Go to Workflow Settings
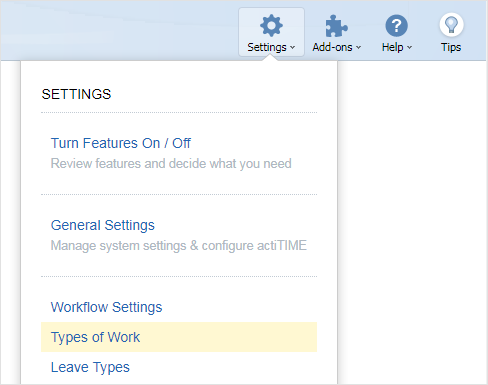Screen dimensions: 488x385 point(106,307)
